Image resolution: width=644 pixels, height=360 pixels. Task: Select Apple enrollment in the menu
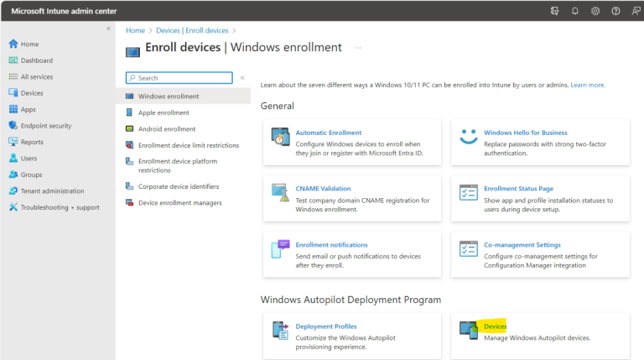pos(164,112)
